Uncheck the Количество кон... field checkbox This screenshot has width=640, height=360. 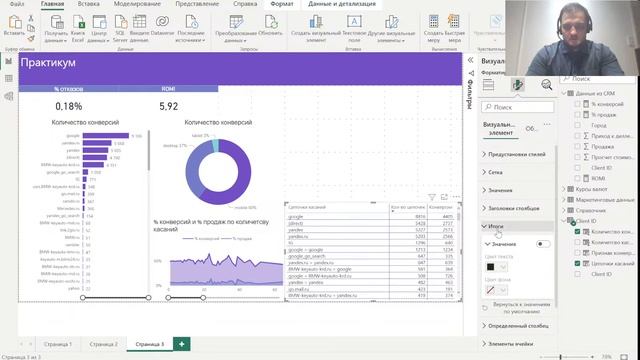(577, 231)
